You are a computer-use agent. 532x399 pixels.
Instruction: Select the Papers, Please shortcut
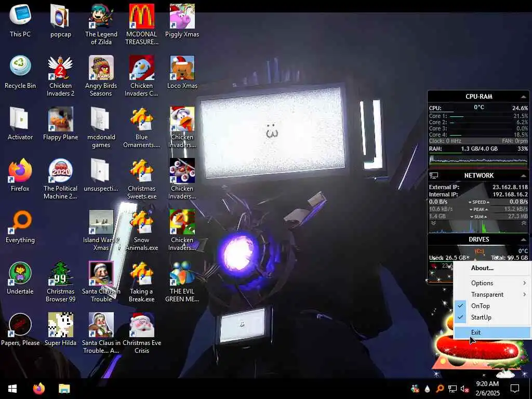coord(20,329)
